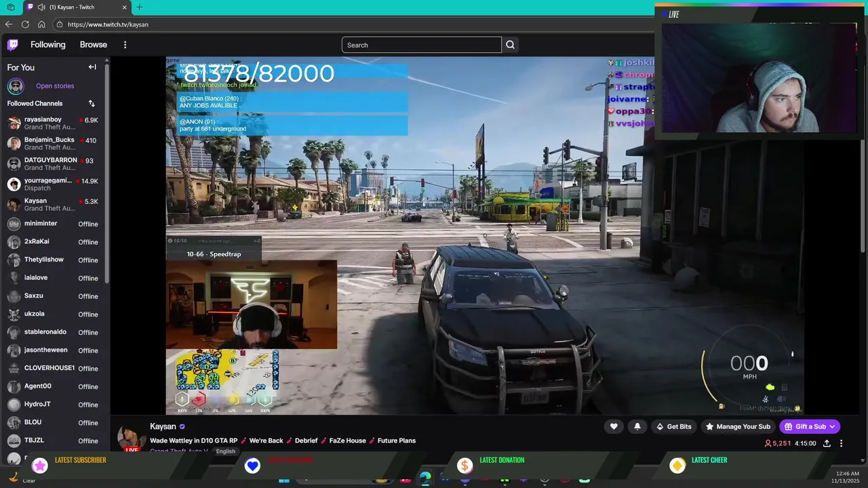Open the three-dot menu beside Browse
868x488 pixels.
coord(125,45)
